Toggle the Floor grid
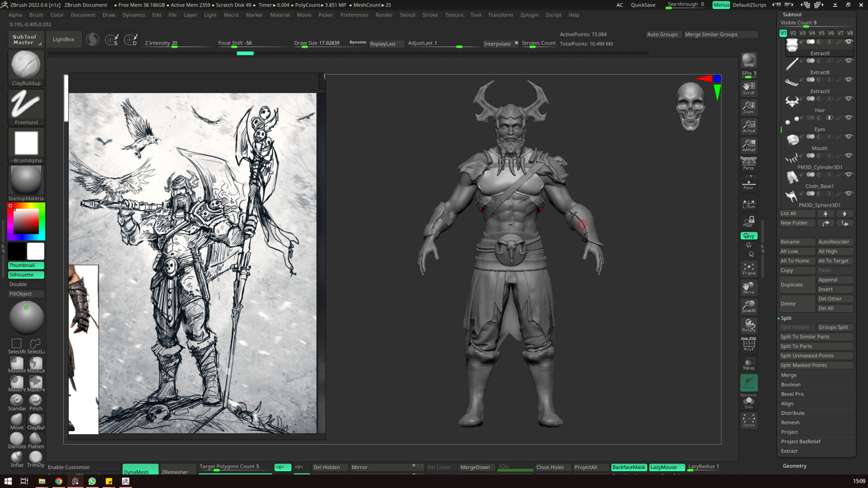 [x=749, y=183]
